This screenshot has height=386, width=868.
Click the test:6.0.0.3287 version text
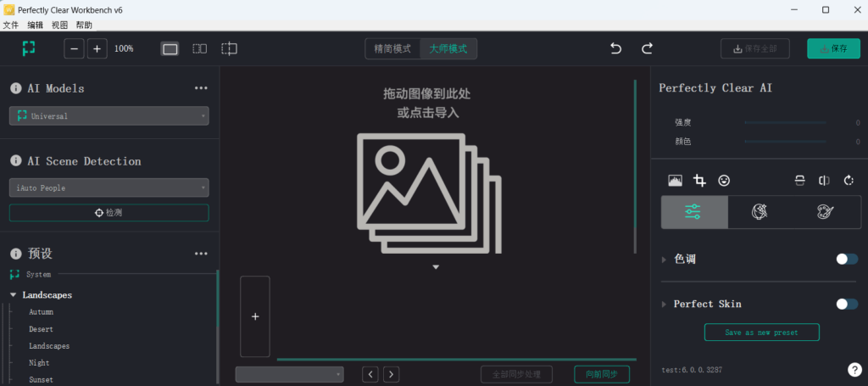692,370
